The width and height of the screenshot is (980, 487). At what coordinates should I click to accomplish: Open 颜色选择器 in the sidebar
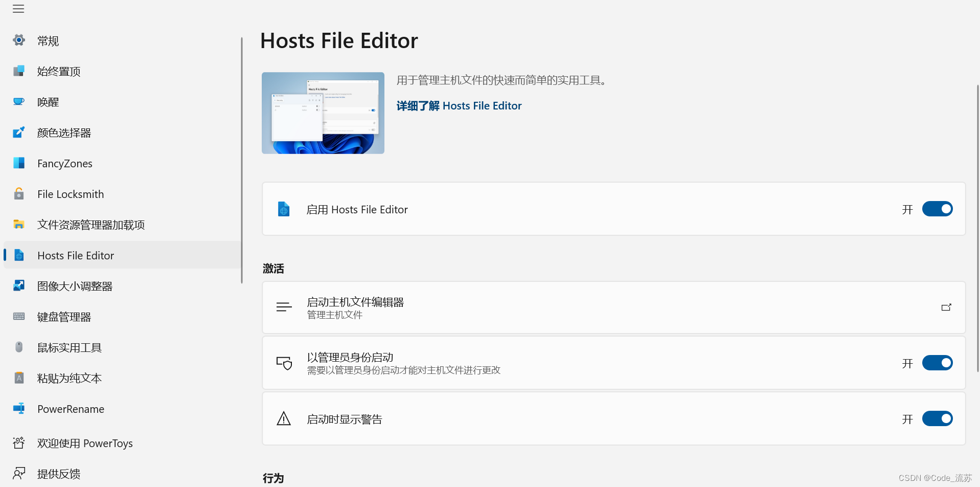122,132
